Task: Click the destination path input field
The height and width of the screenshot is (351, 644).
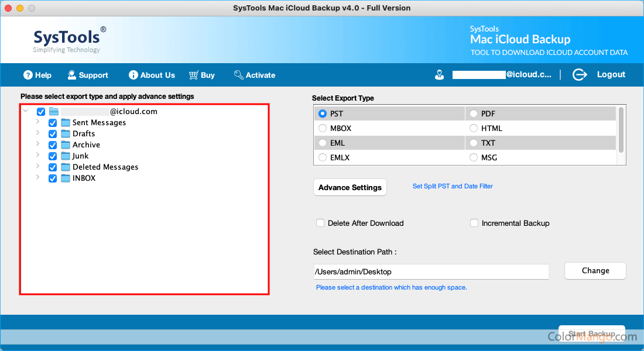Action: tap(431, 271)
